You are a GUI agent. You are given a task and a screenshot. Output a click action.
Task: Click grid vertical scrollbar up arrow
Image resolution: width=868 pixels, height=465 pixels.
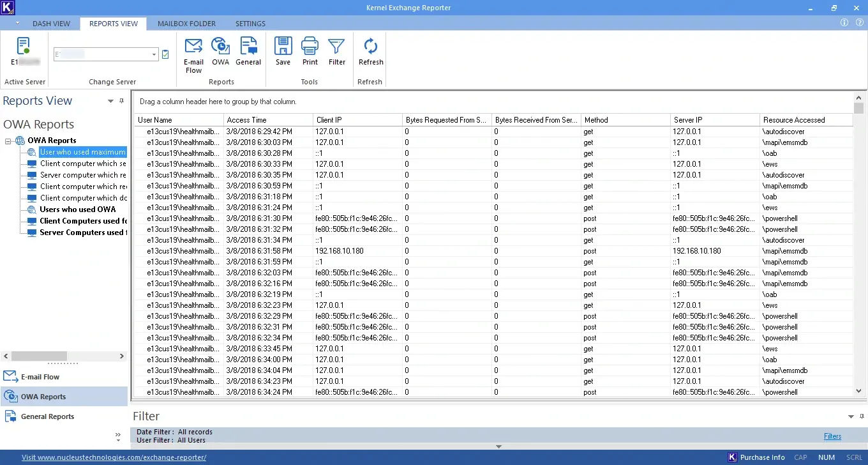[x=859, y=98]
